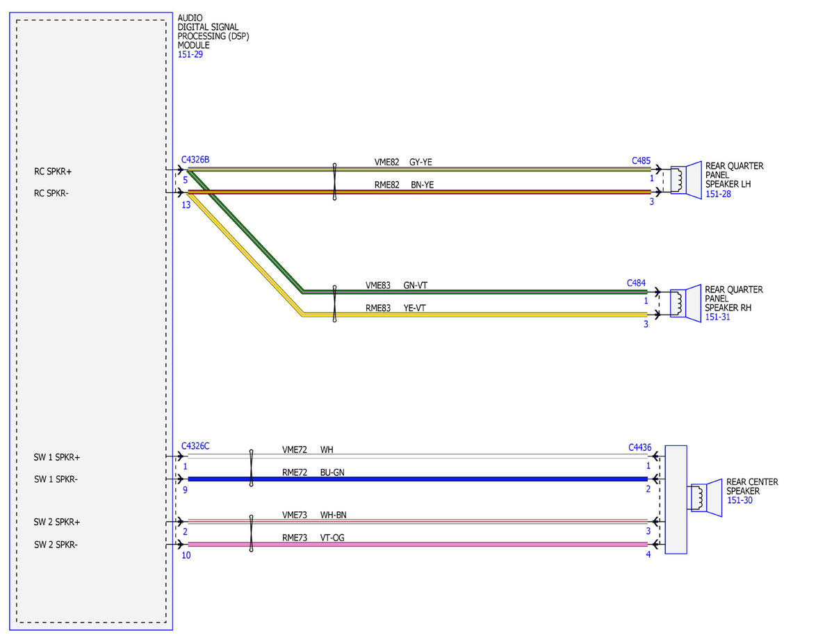Open the 151-29 DSP module reference link

tap(190, 54)
